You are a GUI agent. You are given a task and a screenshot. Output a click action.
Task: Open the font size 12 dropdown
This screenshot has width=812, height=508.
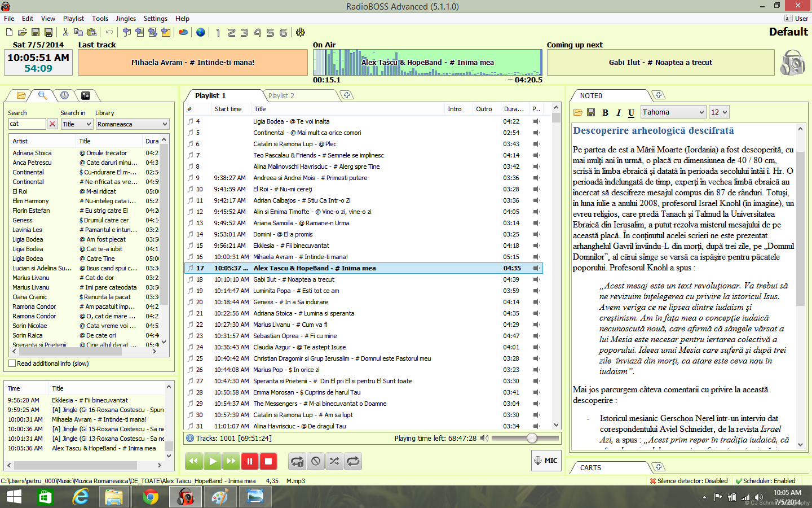719,112
